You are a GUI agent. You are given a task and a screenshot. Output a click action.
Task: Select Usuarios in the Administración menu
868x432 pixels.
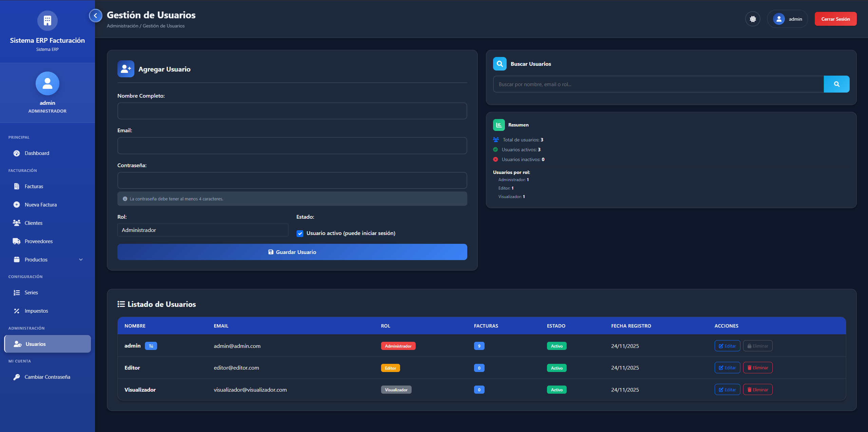tap(35, 343)
